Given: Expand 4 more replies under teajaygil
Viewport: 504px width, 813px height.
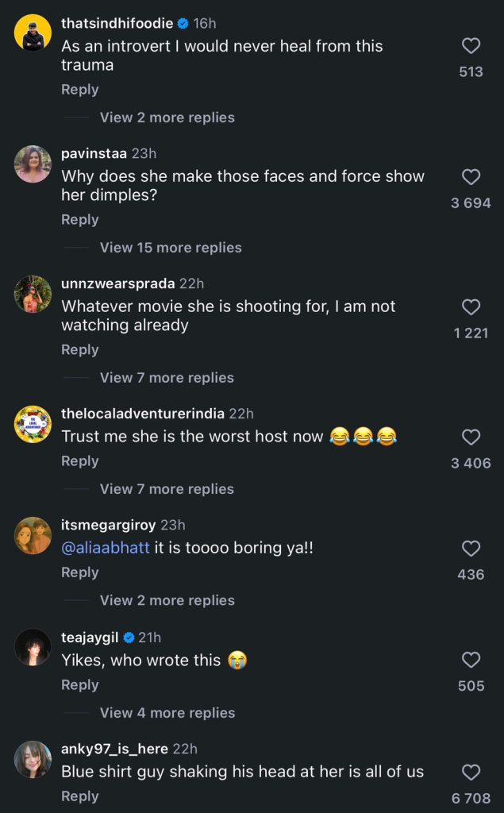Looking at the screenshot, I should pyautogui.click(x=167, y=713).
